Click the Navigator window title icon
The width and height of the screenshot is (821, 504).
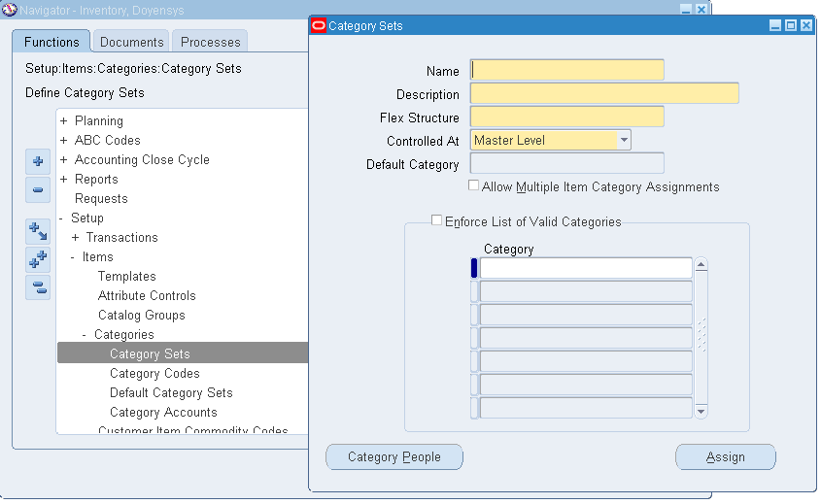10,10
